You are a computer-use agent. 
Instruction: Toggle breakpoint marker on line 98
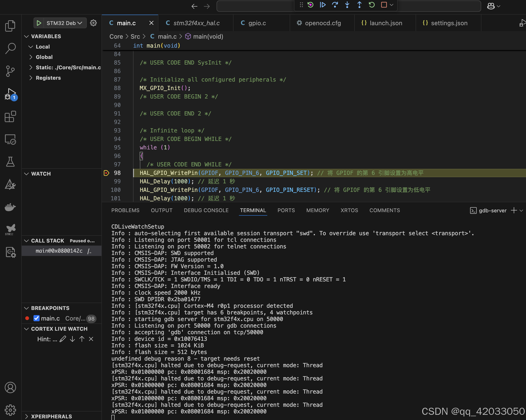point(106,173)
